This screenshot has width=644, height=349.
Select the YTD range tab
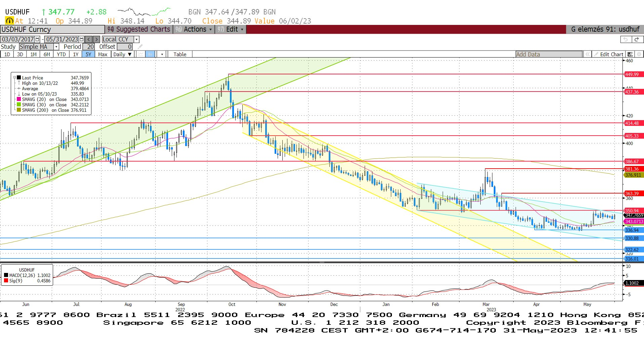pos(61,54)
